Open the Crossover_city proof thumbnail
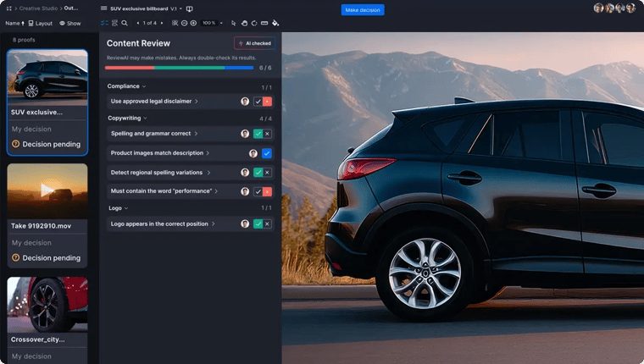The height and width of the screenshot is (364, 644). (47, 305)
